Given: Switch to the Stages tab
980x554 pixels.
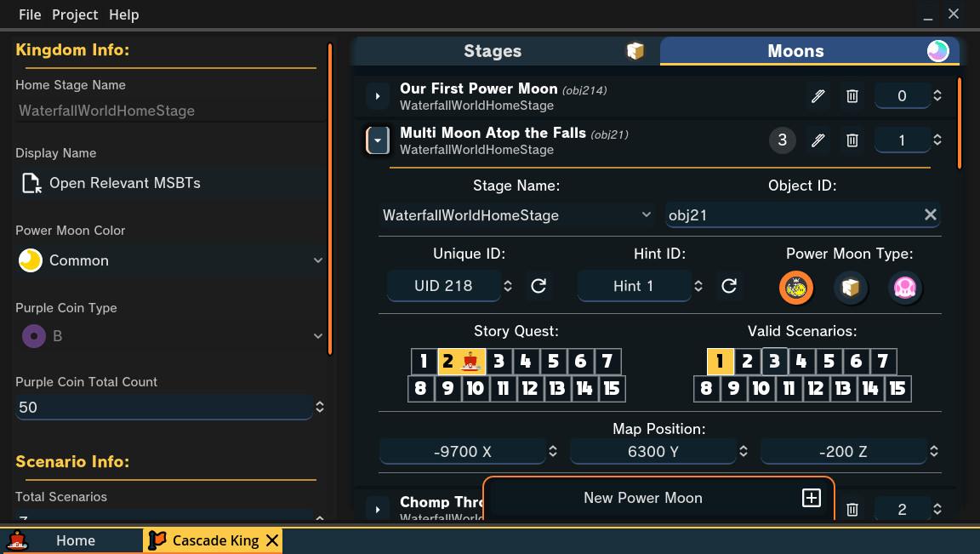Looking at the screenshot, I should [493, 50].
